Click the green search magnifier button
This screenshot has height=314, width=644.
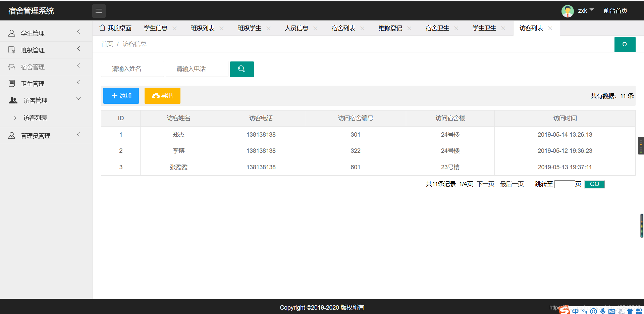(242, 69)
